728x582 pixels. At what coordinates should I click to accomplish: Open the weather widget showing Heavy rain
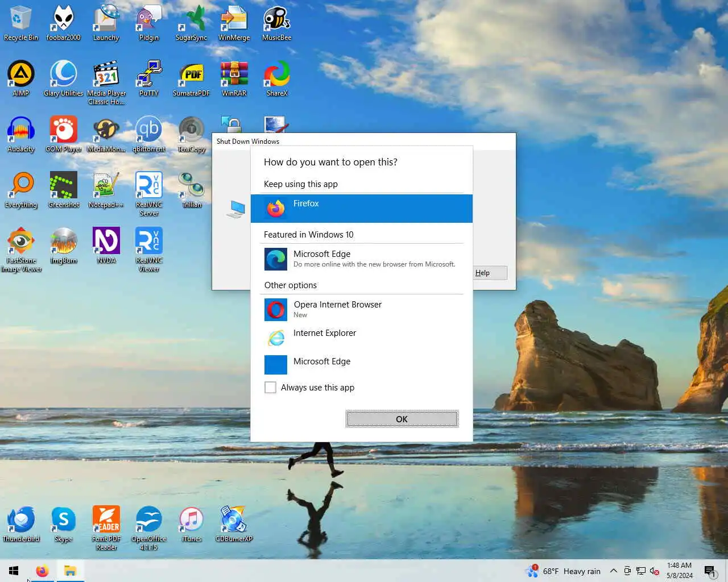[x=563, y=571]
